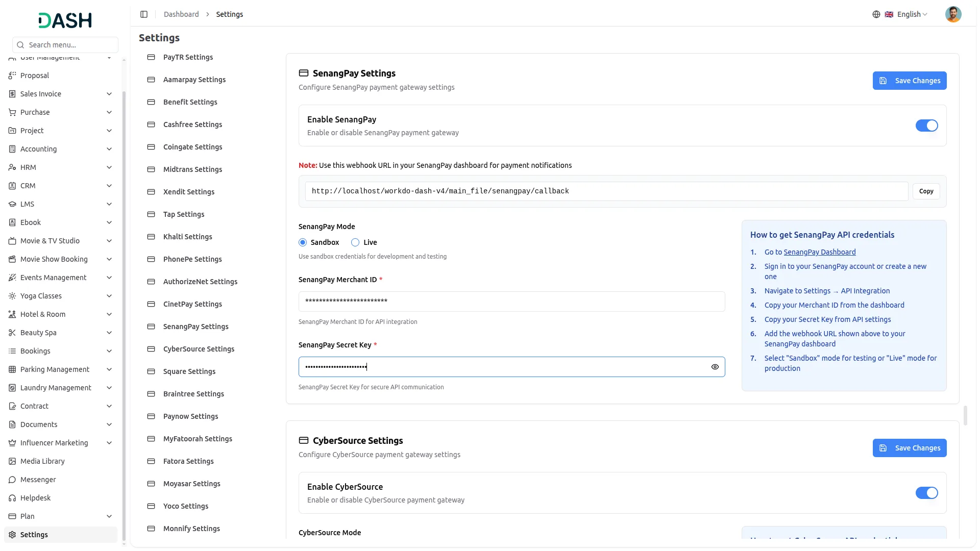Expand the Contract menu chevron
Screen dimensions: 980x551
pos(109,406)
